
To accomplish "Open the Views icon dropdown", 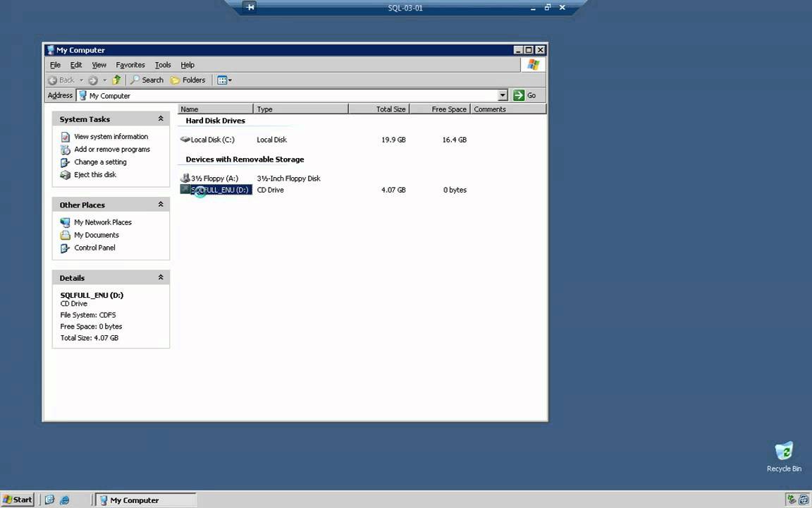I will pos(224,80).
